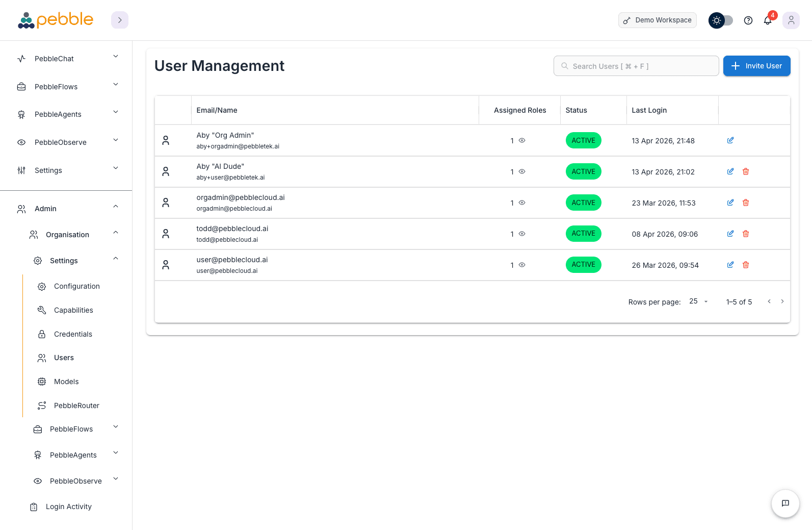Click ACTIVE status badge for Aby "Org Admin"
Screen dimensions: 812x530
(x=584, y=140)
